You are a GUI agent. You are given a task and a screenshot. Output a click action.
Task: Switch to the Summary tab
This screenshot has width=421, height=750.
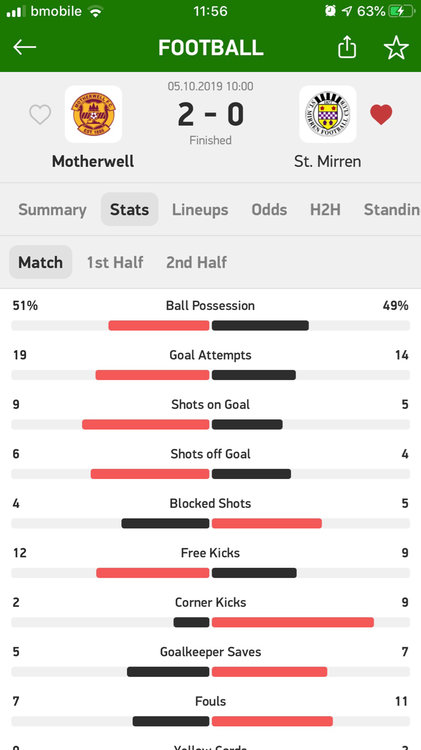[x=52, y=210]
